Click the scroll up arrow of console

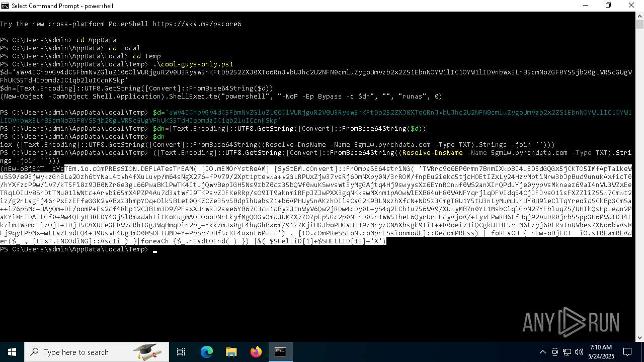click(x=639, y=16)
